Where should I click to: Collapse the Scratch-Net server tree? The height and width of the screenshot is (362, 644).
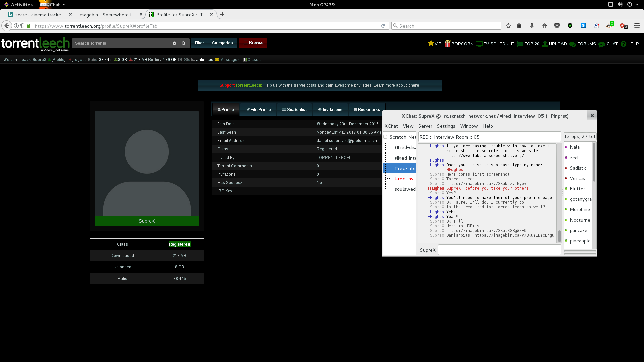click(x=385, y=137)
